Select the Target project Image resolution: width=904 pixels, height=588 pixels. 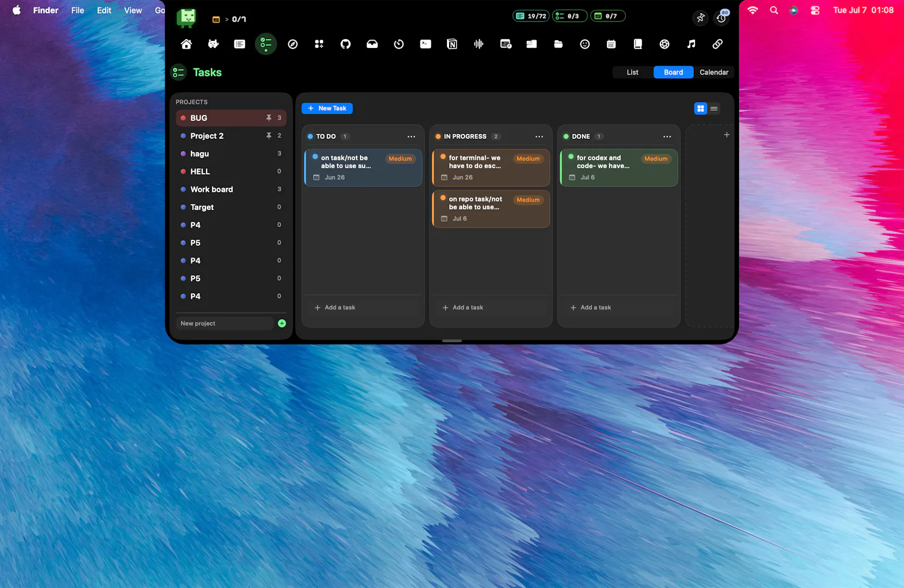point(231,207)
